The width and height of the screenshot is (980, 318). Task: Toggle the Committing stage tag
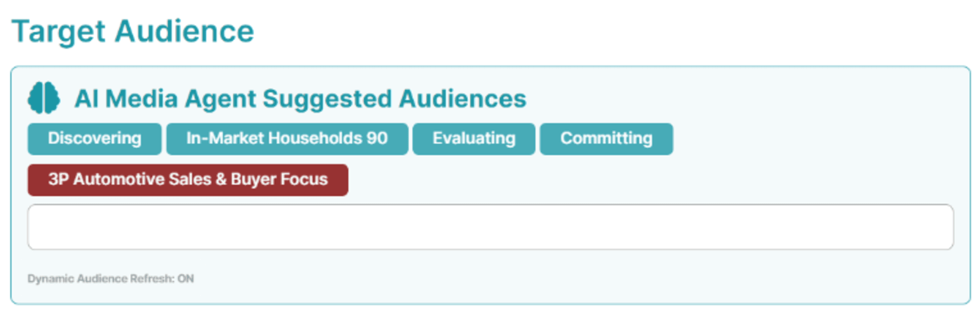point(606,139)
